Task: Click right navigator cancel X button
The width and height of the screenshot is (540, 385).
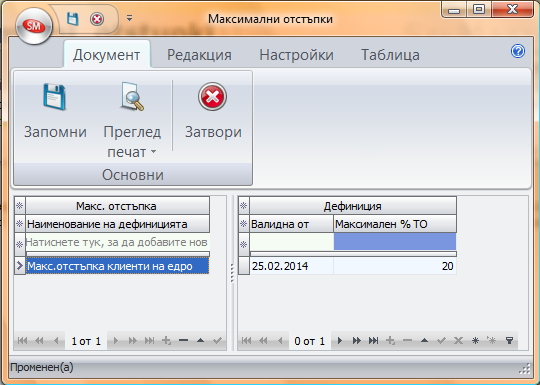Action: 458,341
